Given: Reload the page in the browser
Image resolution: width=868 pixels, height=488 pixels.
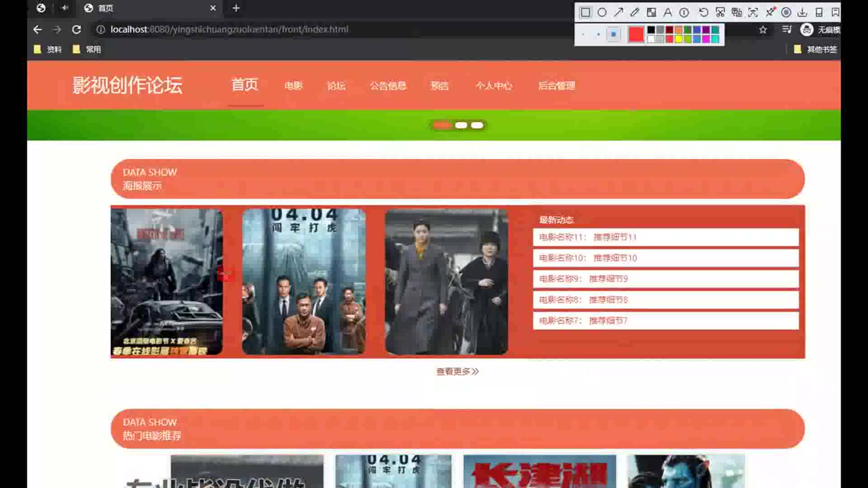Looking at the screenshot, I should pyautogui.click(x=76, y=29).
